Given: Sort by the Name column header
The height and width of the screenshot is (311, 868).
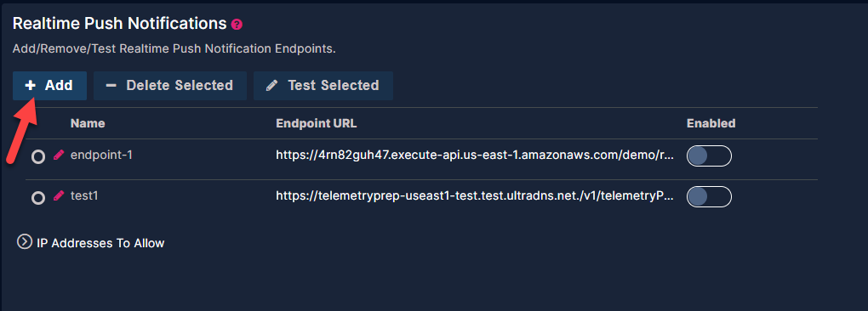Looking at the screenshot, I should pos(88,124).
